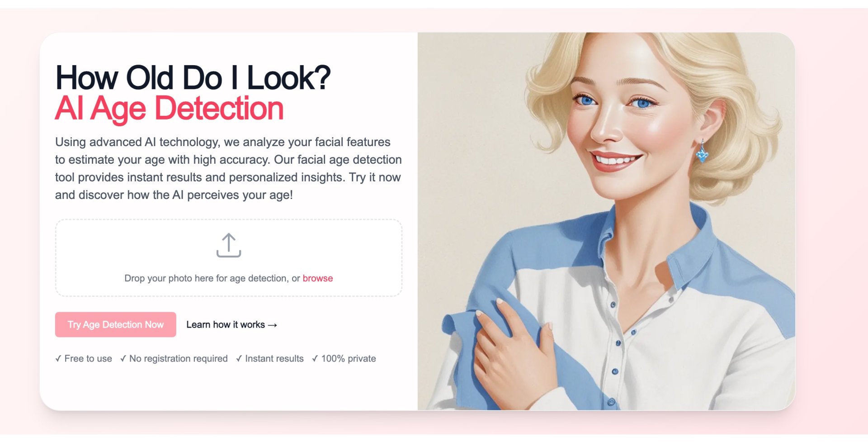
Task: Click the No registration required text
Action: click(179, 358)
